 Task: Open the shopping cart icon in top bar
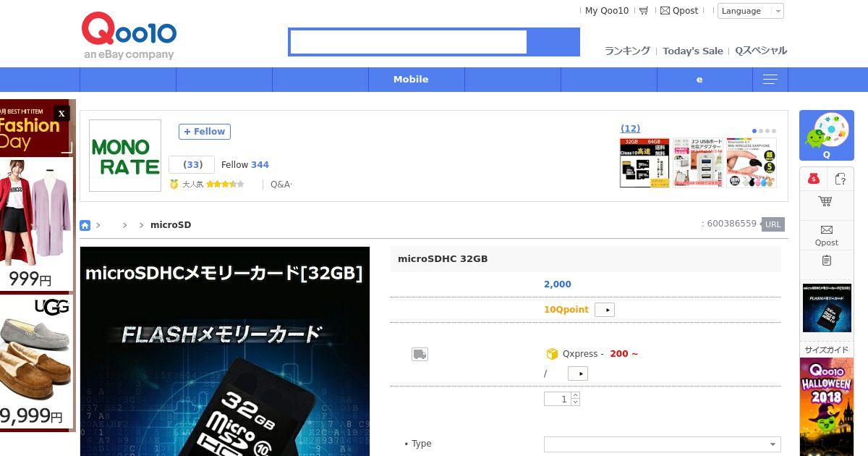point(644,11)
